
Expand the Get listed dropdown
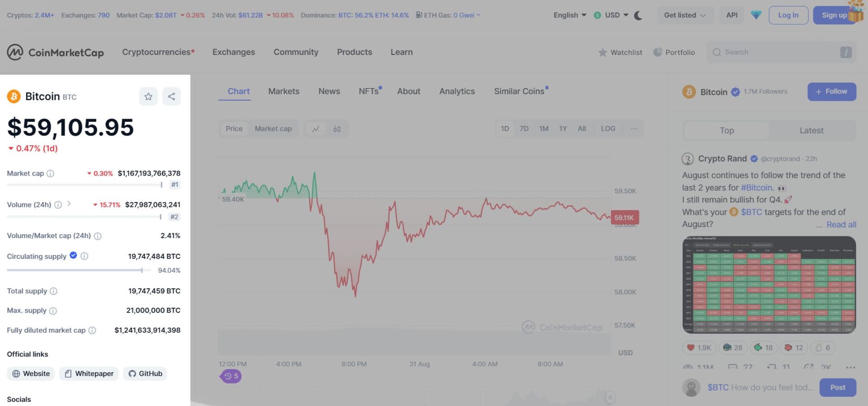[x=684, y=15]
